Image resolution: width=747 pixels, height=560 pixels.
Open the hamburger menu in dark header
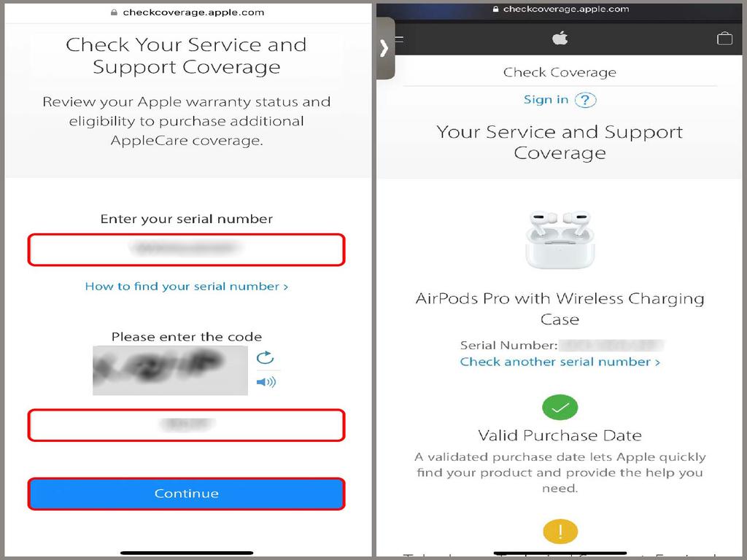coord(399,39)
